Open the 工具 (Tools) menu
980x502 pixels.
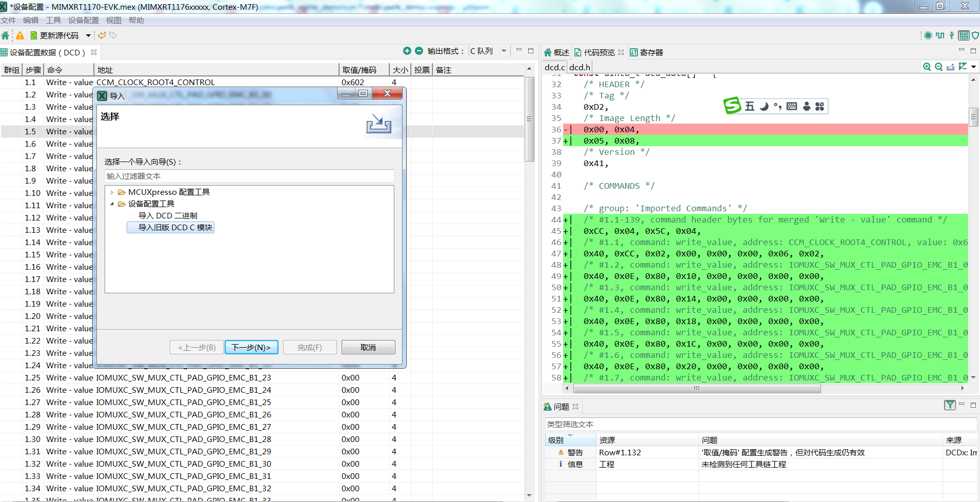click(53, 21)
